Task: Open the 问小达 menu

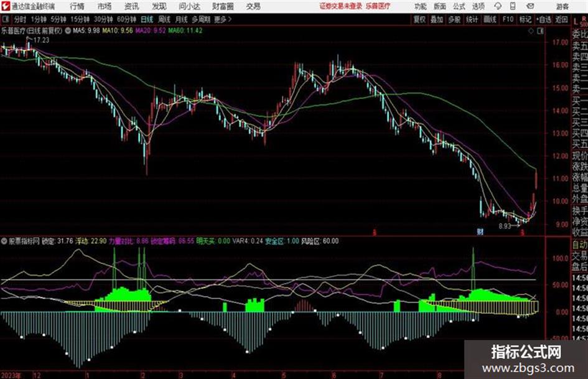Action: tap(189, 6)
